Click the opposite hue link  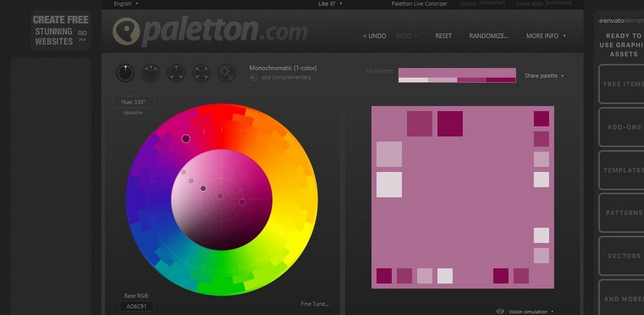(133, 112)
